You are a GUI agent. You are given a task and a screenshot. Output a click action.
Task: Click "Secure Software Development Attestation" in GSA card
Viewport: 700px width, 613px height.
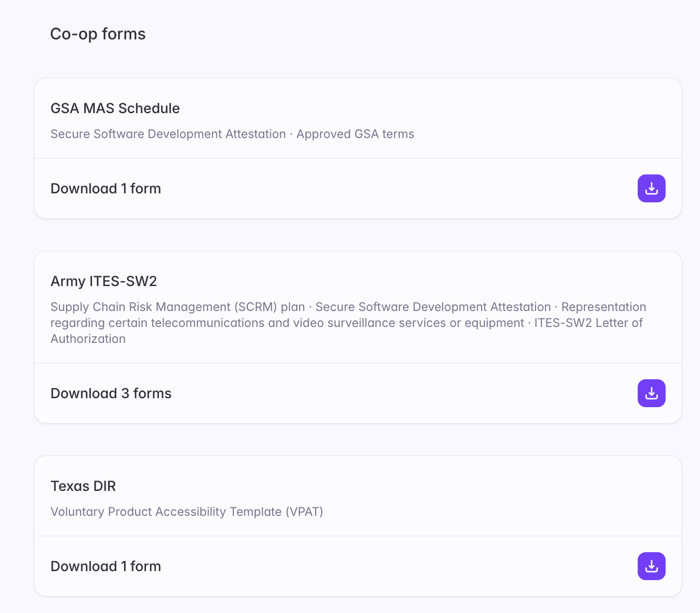[x=169, y=134]
